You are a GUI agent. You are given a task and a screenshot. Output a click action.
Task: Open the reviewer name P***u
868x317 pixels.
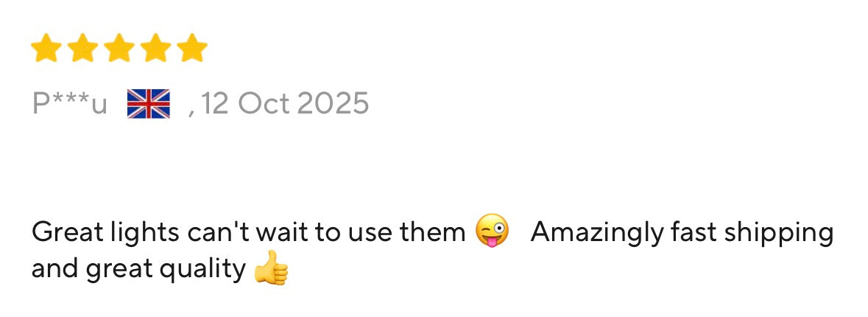click(69, 104)
